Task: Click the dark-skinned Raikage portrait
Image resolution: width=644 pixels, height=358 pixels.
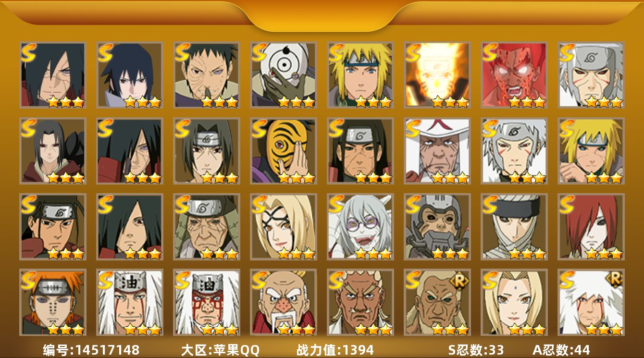Action: point(360,302)
